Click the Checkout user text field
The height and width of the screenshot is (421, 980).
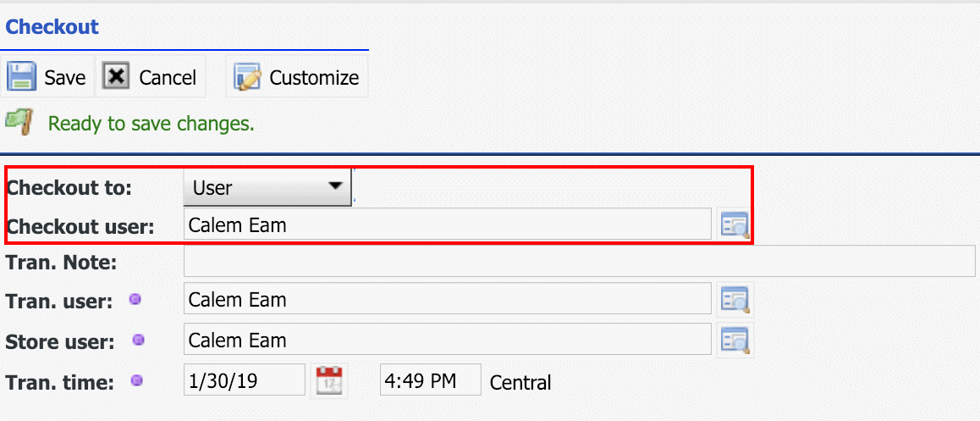click(x=448, y=224)
